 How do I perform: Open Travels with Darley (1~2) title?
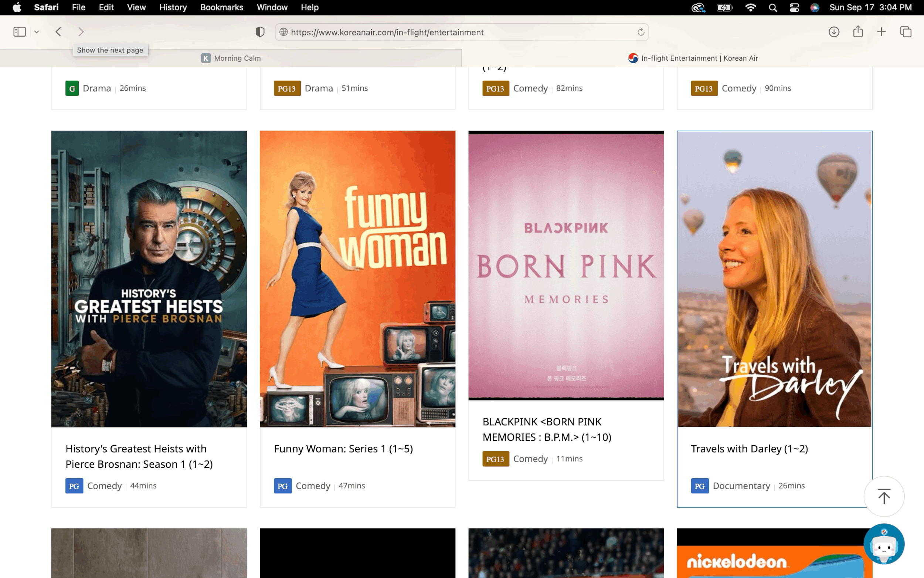click(749, 449)
